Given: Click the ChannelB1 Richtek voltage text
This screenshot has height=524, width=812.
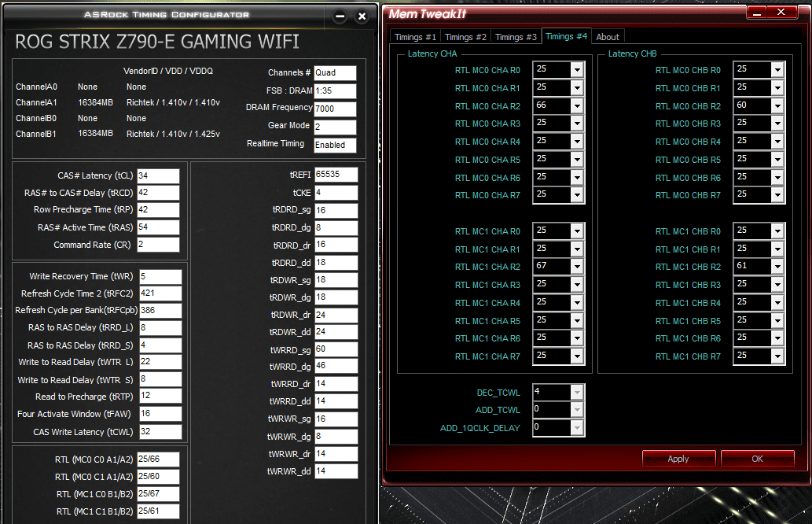Looking at the screenshot, I should click(x=173, y=134).
